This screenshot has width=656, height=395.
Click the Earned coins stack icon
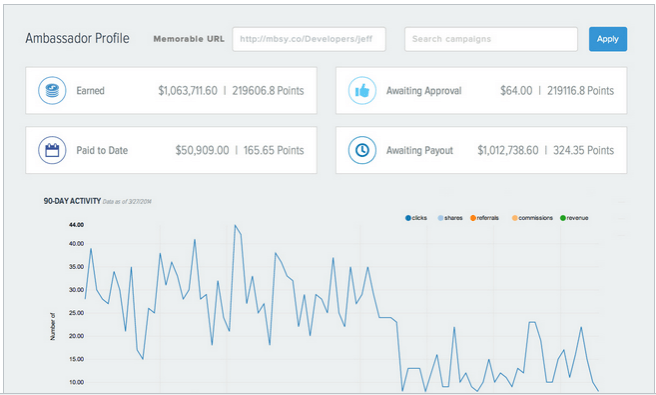coord(52,90)
